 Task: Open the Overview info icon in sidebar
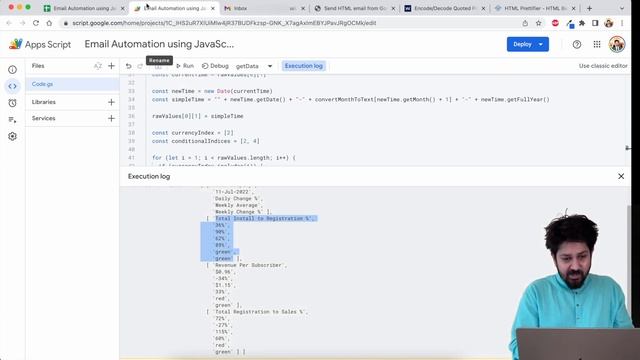pyautogui.click(x=12, y=70)
